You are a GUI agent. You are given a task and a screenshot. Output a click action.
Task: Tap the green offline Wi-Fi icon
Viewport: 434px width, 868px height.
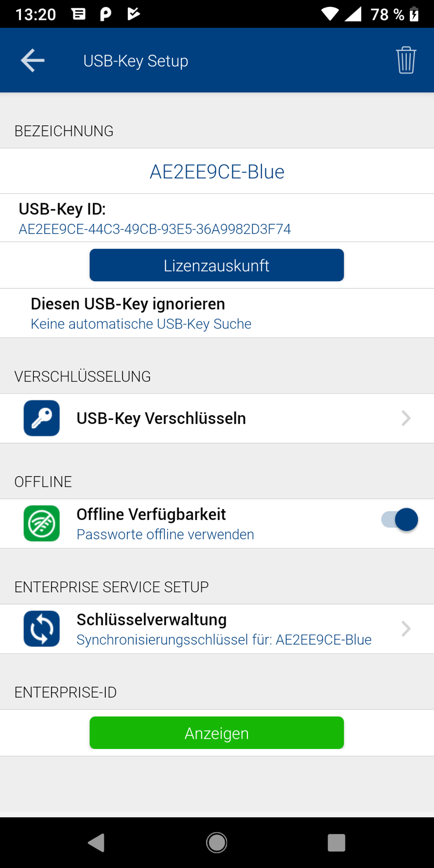tap(41, 523)
